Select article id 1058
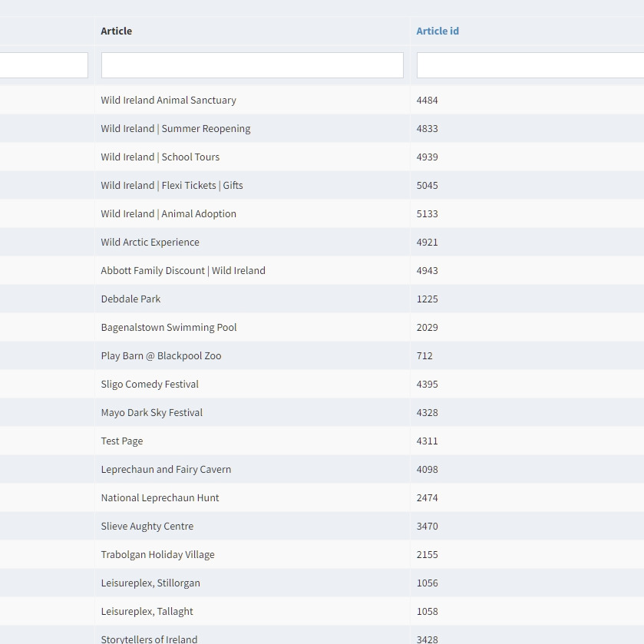This screenshot has height=644, width=644. (427, 610)
